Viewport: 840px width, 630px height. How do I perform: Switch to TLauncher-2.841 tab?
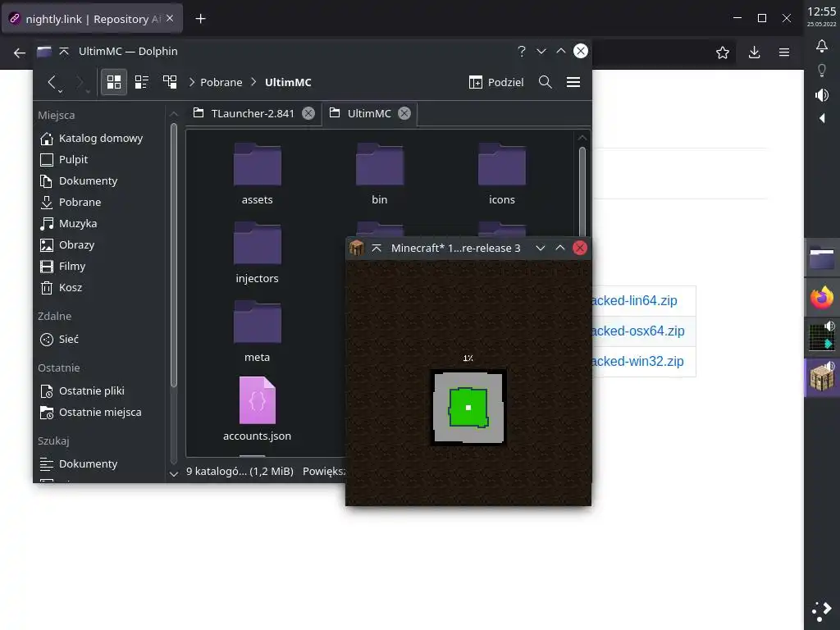tap(253, 113)
